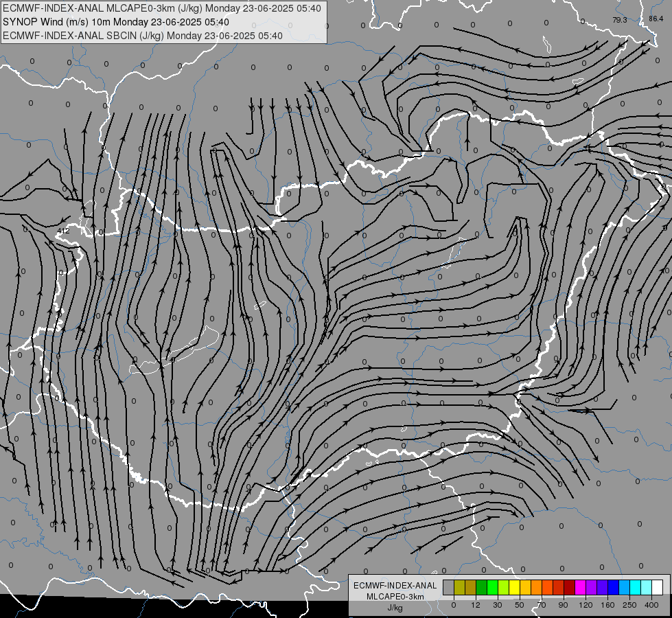Image resolution: width=672 pixels, height=618 pixels.
Task: Click the header line 'SYNOP Wind (m/s) 10m'
Action: tap(57, 22)
